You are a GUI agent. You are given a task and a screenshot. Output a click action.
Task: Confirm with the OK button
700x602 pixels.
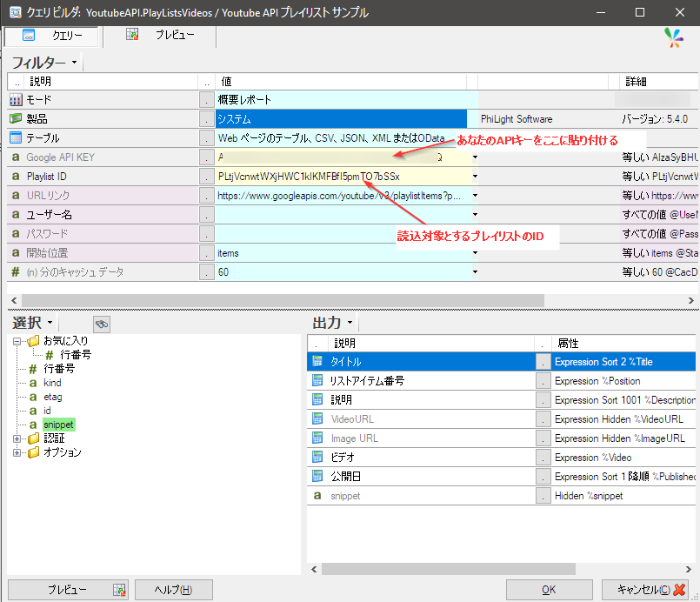click(549, 590)
